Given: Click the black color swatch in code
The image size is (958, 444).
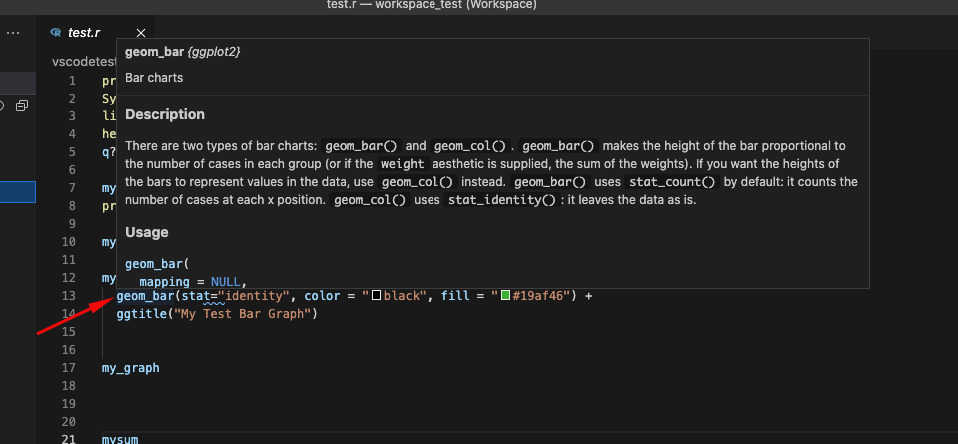Looking at the screenshot, I should 376,296.
